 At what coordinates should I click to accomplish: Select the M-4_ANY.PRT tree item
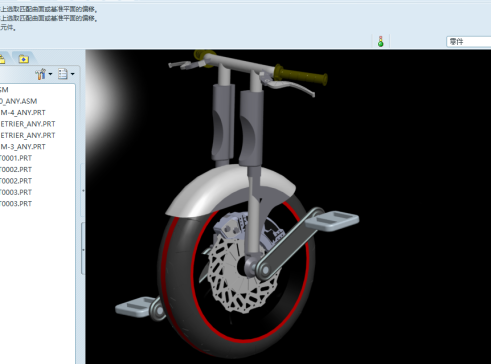23,113
